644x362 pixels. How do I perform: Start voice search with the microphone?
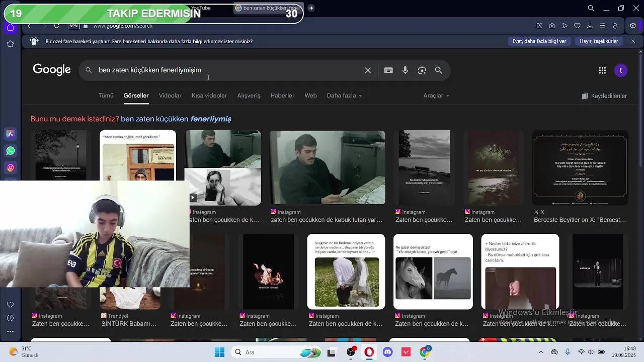point(405,70)
